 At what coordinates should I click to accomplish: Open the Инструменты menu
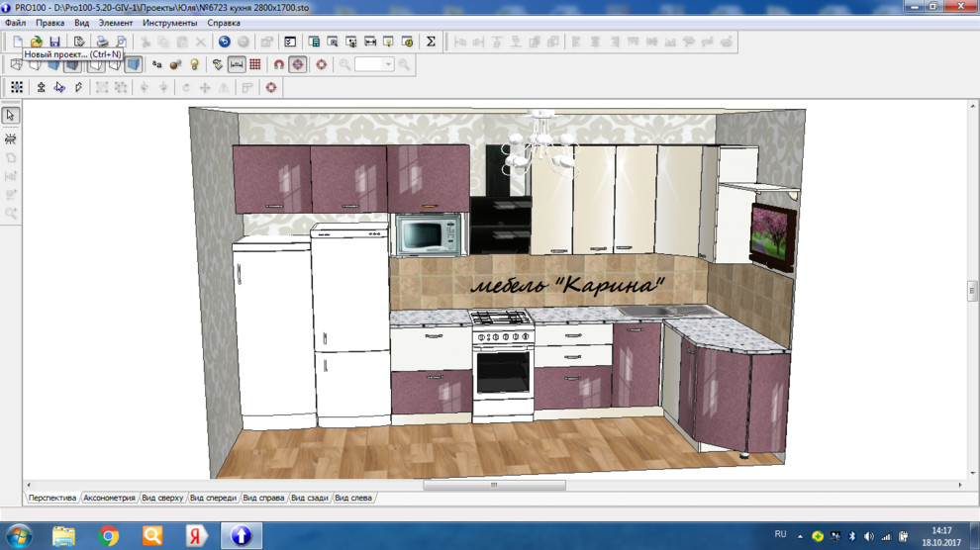[169, 23]
